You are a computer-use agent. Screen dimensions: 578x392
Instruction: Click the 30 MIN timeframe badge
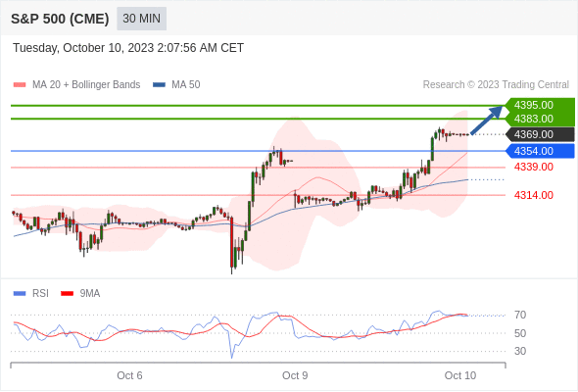tap(141, 19)
